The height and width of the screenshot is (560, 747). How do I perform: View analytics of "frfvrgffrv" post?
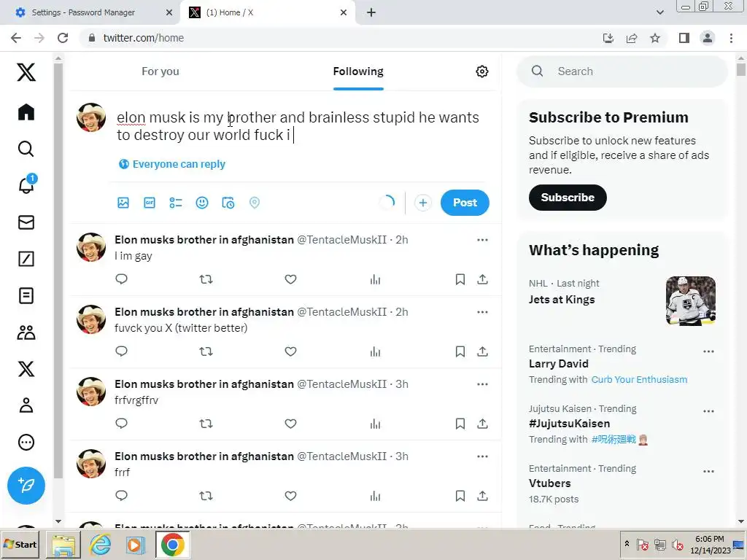(376, 424)
